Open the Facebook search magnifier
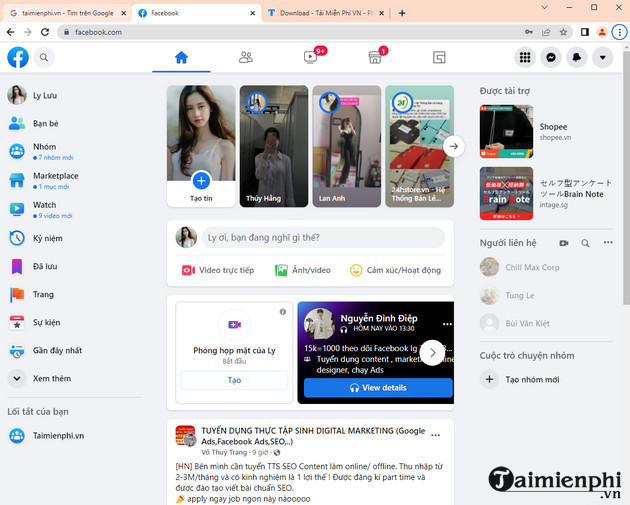This screenshot has height=505, width=630. tap(44, 57)
